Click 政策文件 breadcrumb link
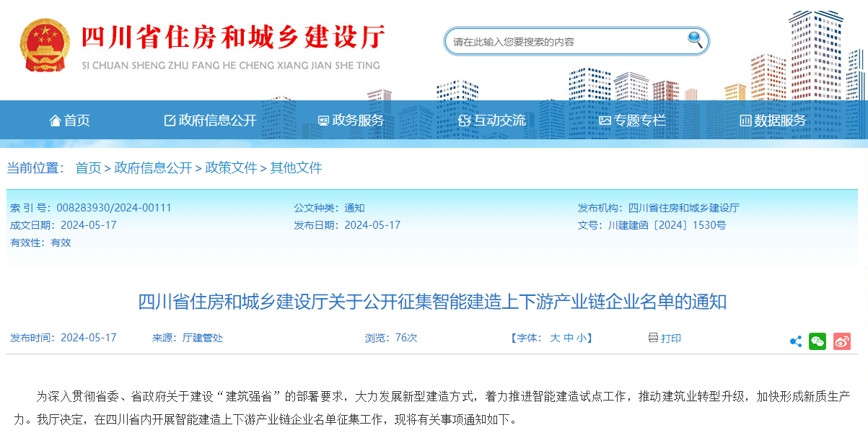The height and width of the screenshot is (446, 868). pos(231,168)
